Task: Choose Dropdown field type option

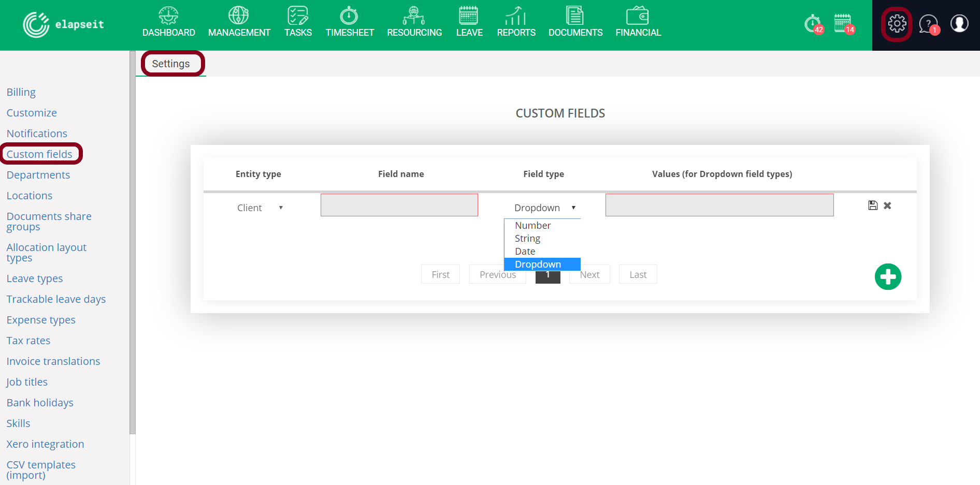Action: (542, 264)
